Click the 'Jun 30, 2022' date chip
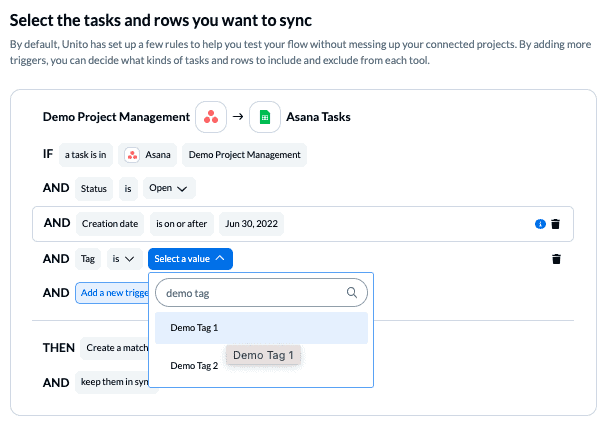The width and height of the screenshot is (608, 427). click(251, 224)
